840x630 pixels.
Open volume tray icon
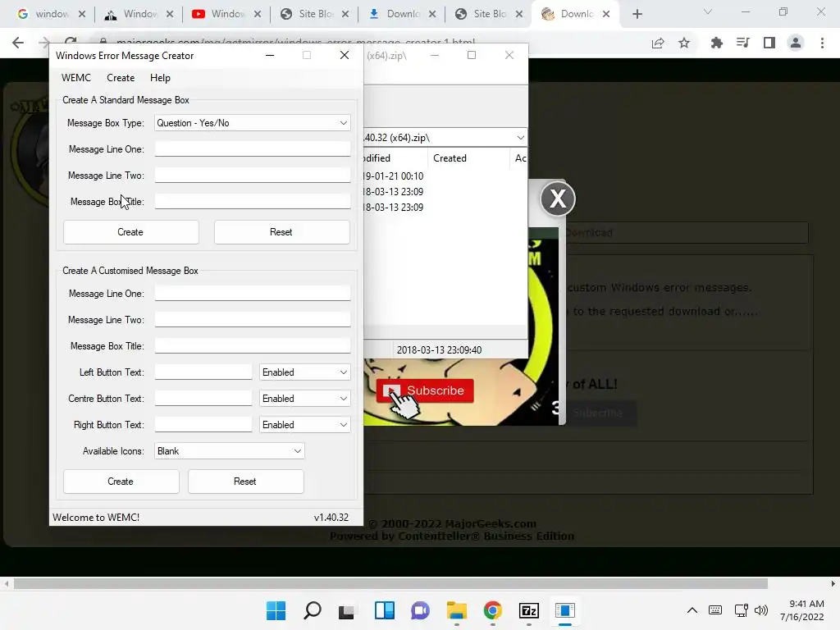[760, 610]
